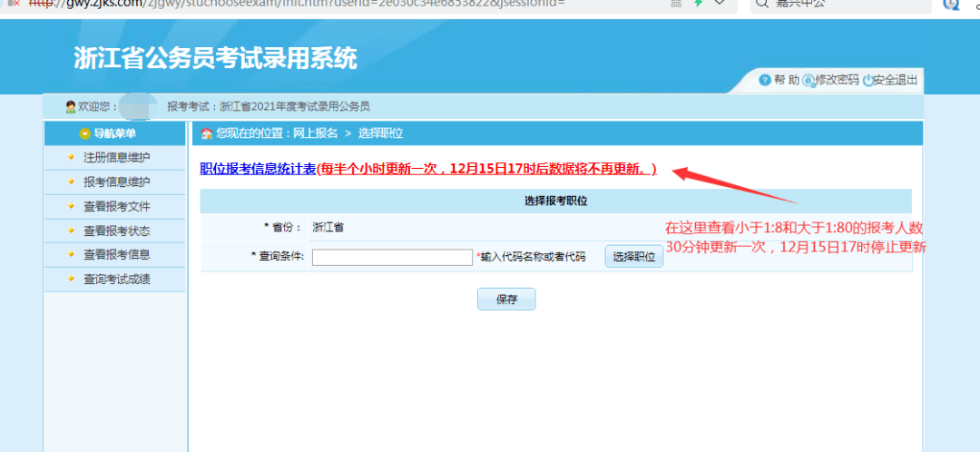
Task: Open the 职位报考信息统计表 link
Action: coord(258,169)
